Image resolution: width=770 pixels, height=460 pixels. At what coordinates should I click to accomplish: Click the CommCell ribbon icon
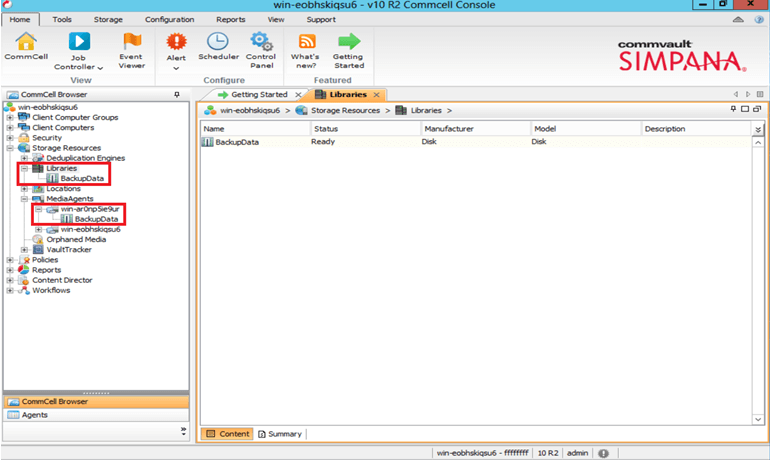pyautogui.click(x=25, y=42)
